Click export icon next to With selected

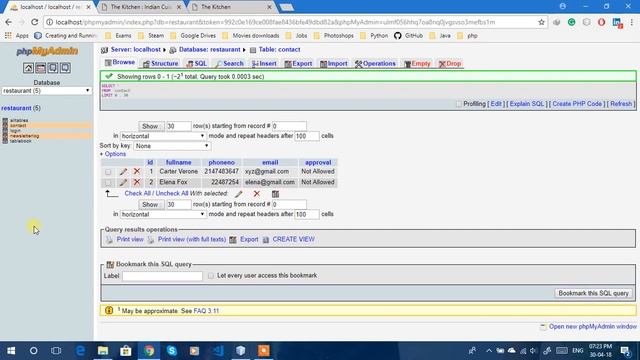pyautogui.click(x=276, y=194)
